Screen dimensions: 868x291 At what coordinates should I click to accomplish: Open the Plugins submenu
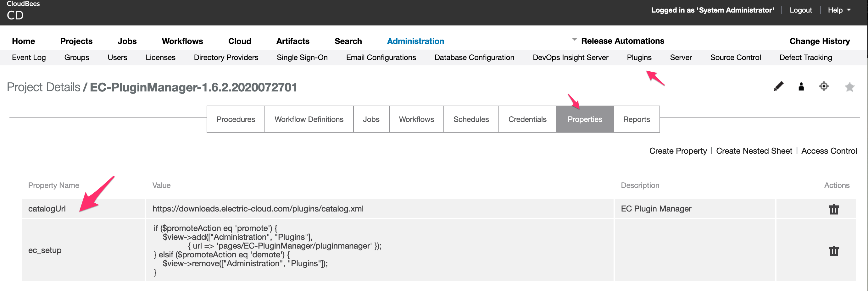[x=639, y=58]
